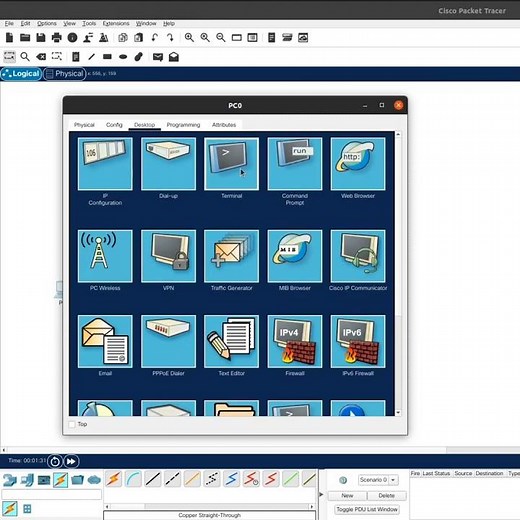Screen dimensions: 520x520
Task: Switch to the Attributes tab
Action: point(224,125)
